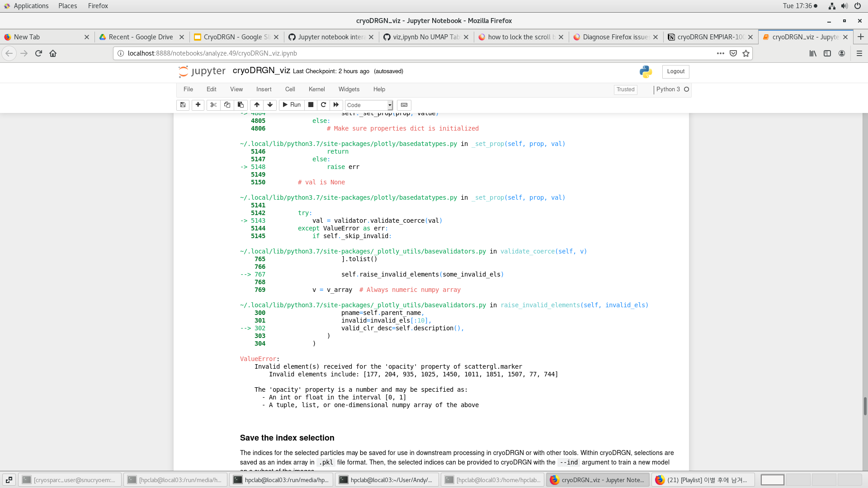Open the cell type dropdown showing Code

(x=368, y=105)
